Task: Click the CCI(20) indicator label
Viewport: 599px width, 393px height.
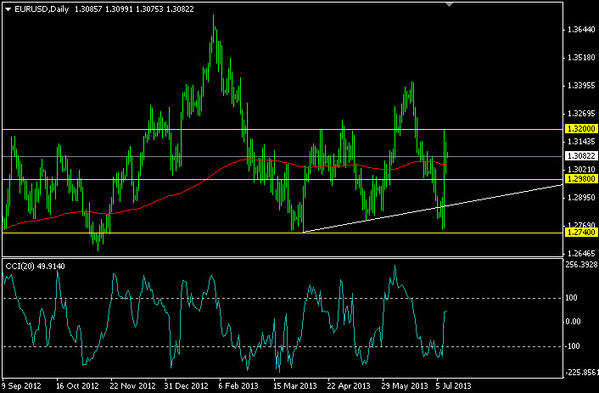Action: point(19,266)
